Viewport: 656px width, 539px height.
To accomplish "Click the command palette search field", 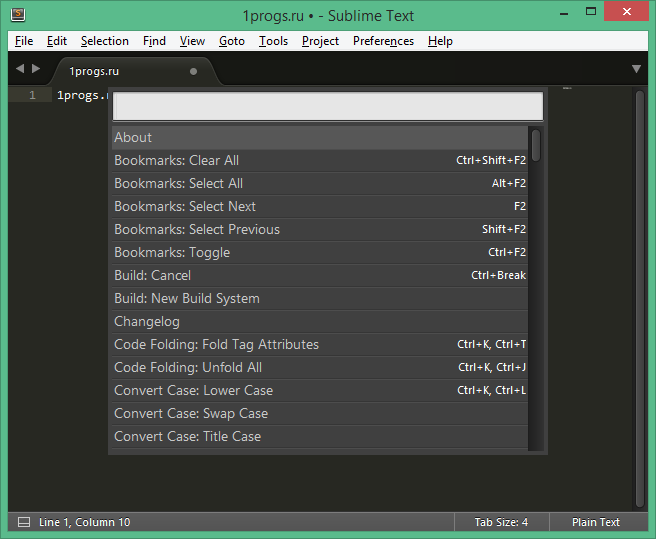I will [327, 106].
